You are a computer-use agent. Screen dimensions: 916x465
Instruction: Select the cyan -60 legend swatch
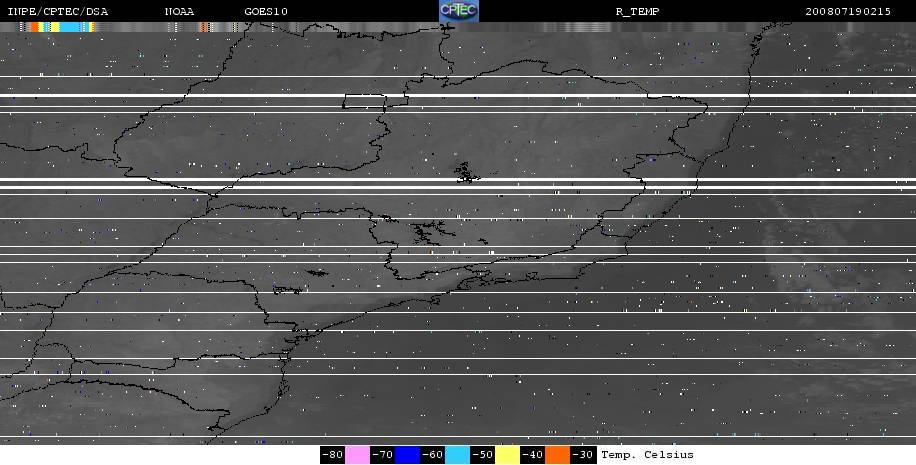(x=457, y=454)
